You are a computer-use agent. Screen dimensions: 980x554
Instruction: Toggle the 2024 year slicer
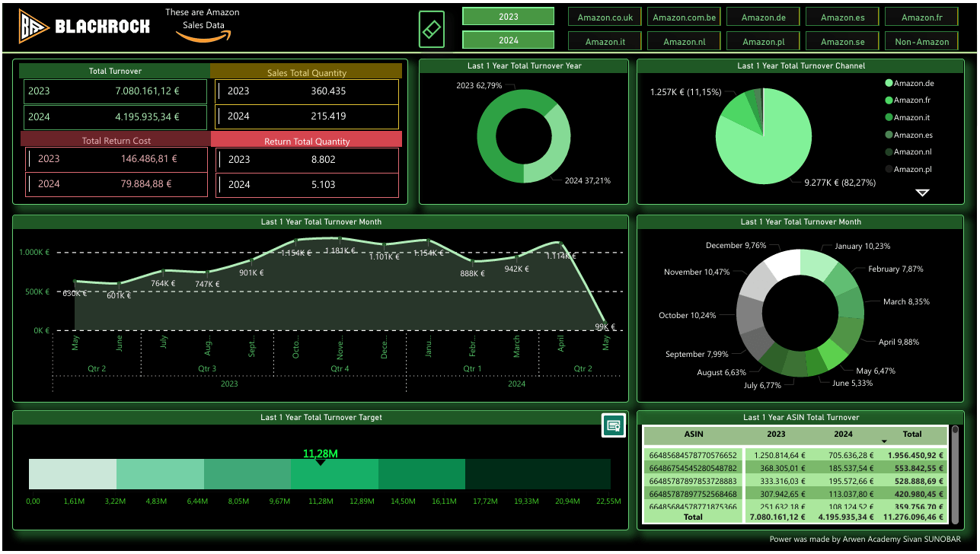[x=509, y=40]
